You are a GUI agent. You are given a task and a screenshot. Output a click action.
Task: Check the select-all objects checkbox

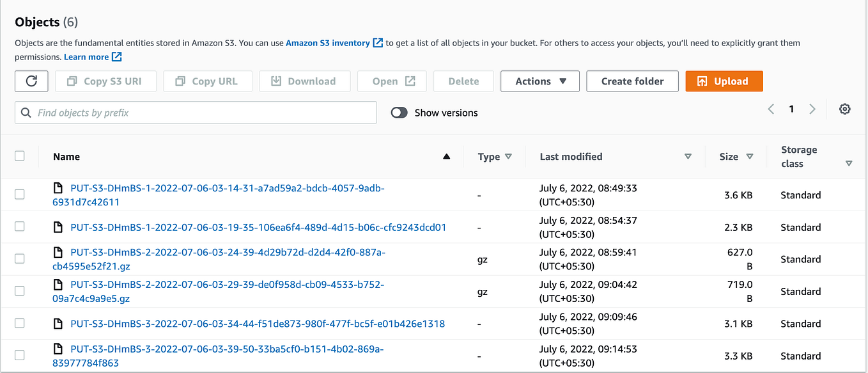coord(20,155)
